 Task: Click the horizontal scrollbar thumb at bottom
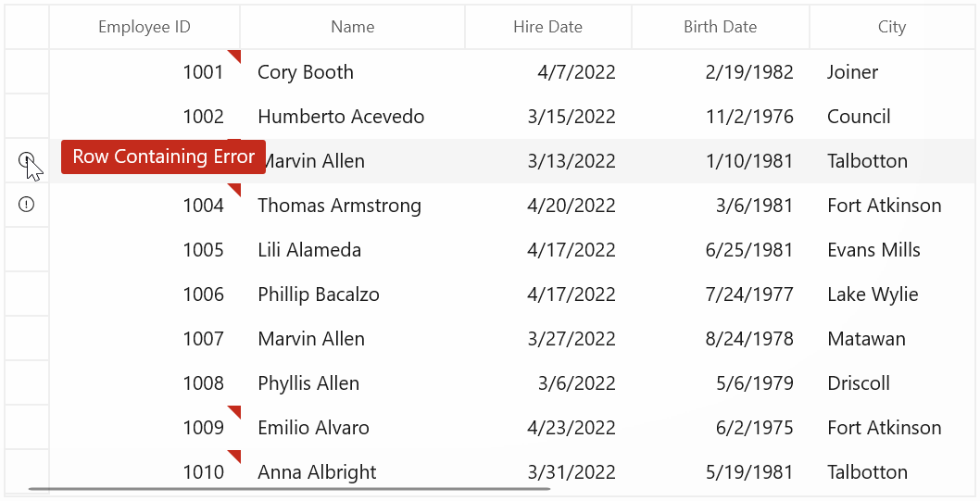point(289,489)
